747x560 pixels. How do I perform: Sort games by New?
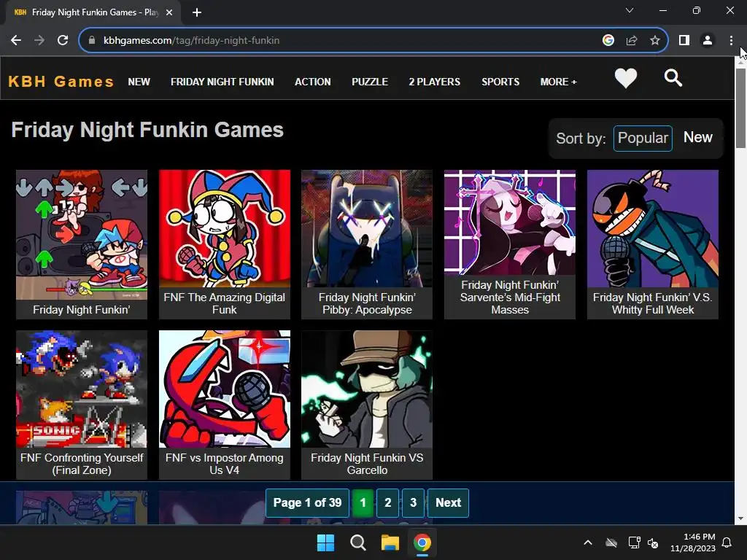tap(698, 138)
